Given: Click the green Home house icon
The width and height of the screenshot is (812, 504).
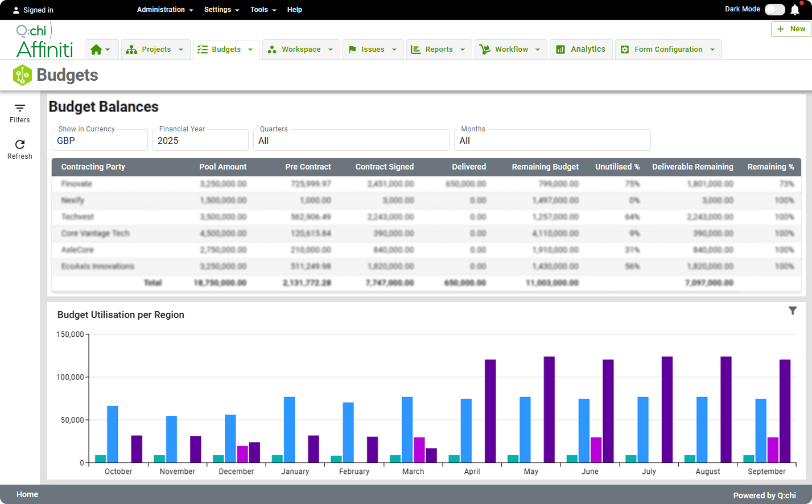Looking at the screenshot, I should point(97,49).
